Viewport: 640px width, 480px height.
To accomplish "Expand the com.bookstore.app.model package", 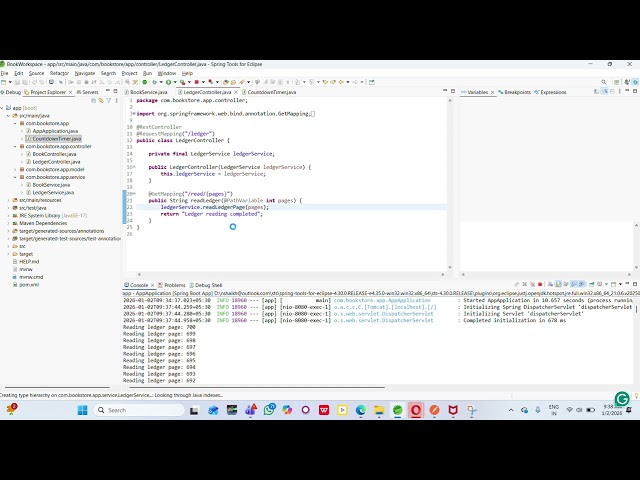I will tap(16, 169).
